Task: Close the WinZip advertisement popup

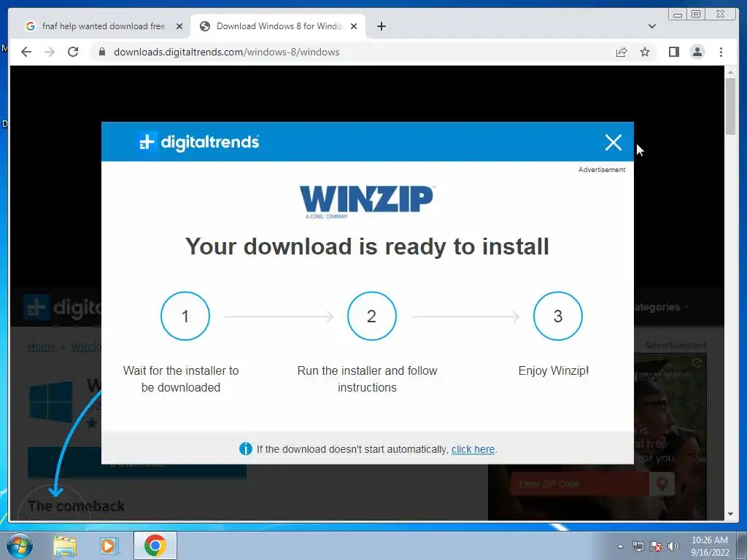Action: pyautogui.click(x=613, y=142)
